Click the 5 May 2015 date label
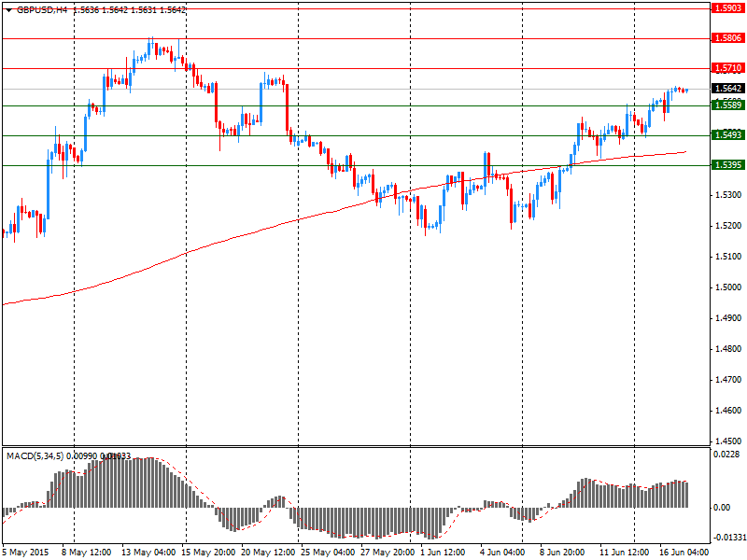The height and width of the screenshot is (560, 747). (x=26, y=553)
